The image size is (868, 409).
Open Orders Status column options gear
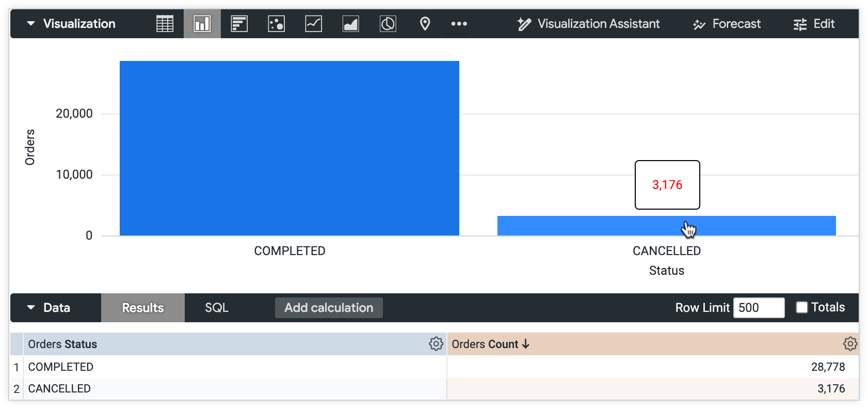[436, 344]
